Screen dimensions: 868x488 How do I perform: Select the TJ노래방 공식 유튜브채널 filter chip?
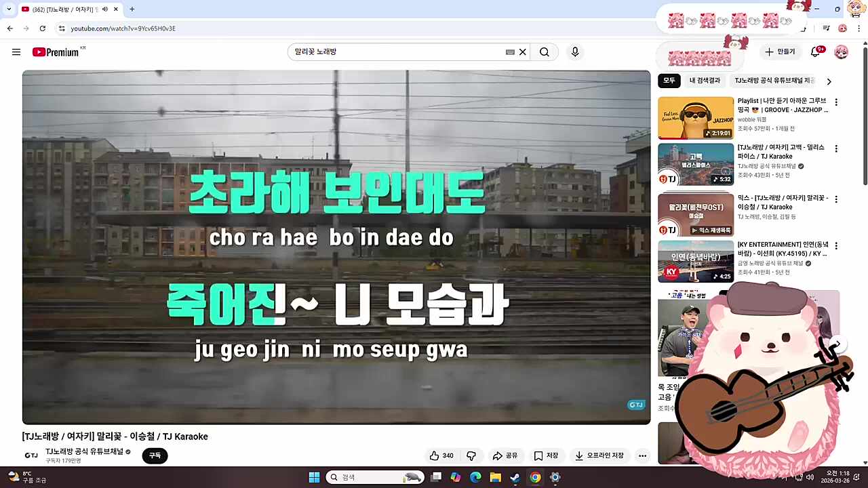(774, 81)
